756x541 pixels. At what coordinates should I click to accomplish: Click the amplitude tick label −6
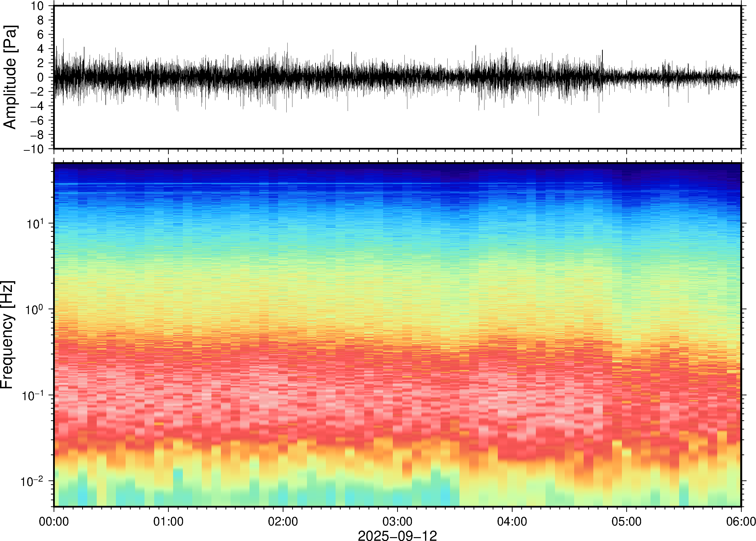click(x=37, y=121)
